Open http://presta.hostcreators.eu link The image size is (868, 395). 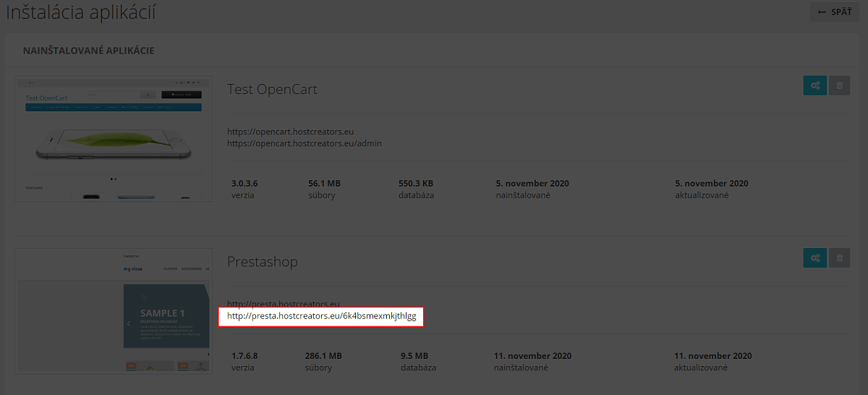[283, 304]
